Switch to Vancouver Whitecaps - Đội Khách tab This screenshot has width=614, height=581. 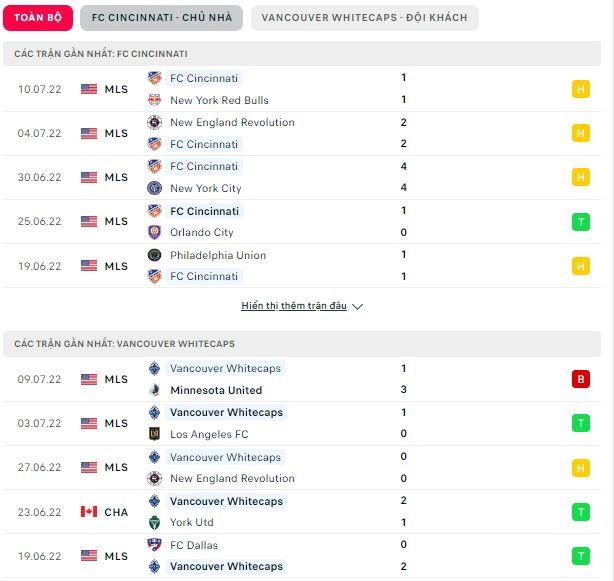click(364, 18)
